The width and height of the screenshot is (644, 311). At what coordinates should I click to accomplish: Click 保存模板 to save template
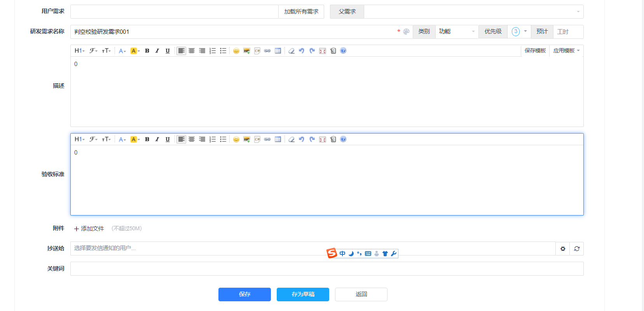[x=535, y=51]
